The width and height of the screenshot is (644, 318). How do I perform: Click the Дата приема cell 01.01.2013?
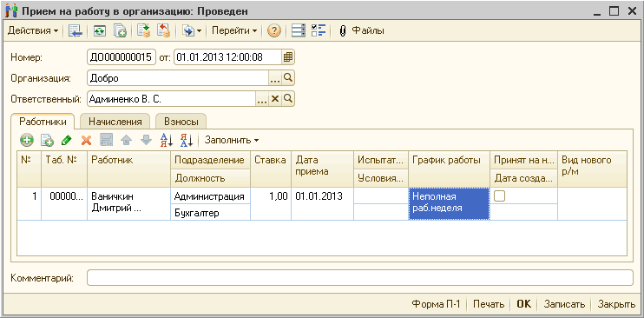[x=322, y=203]
